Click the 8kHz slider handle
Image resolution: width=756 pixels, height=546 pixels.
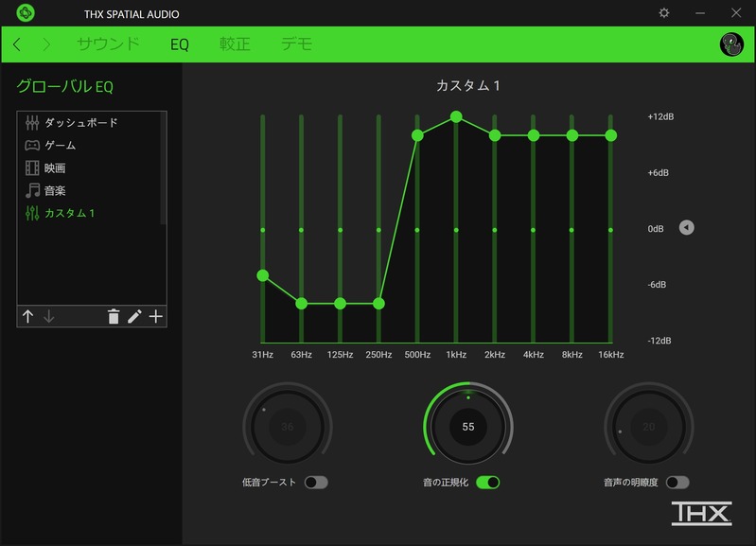(x=571, y=135)
